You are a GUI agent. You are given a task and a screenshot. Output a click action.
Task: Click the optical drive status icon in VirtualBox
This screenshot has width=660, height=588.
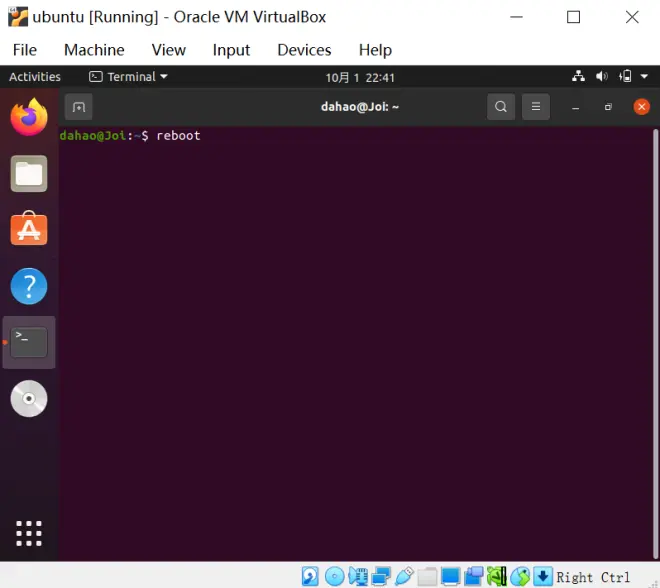(x=335, y=576)
